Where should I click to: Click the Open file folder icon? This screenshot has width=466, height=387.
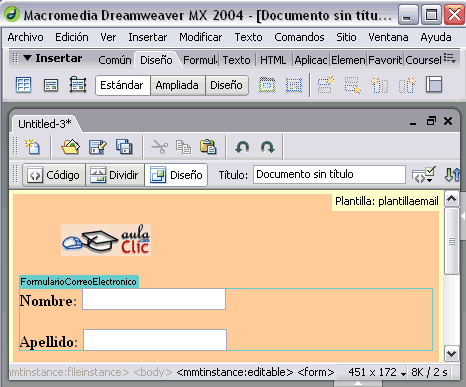click(x=70, y=147)
